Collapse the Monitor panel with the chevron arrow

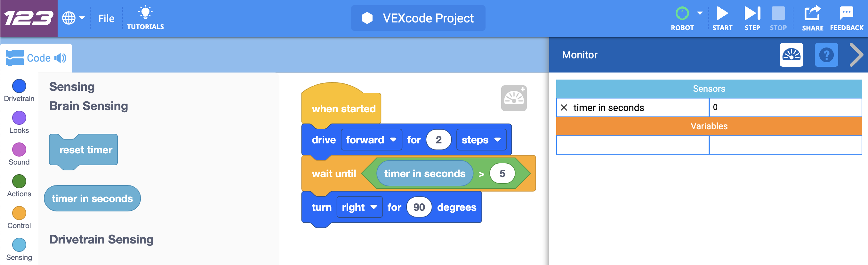(856, 55)
